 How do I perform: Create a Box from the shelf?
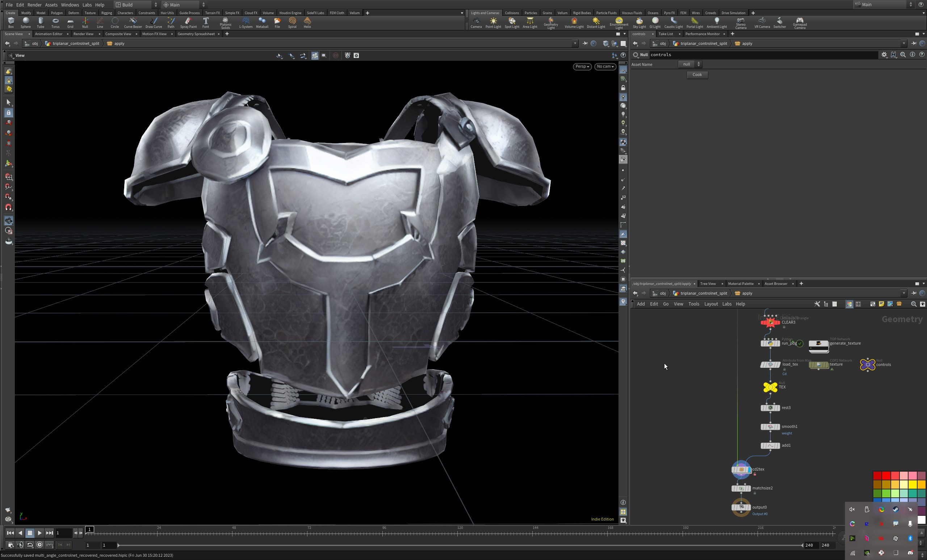click(11, 22)
